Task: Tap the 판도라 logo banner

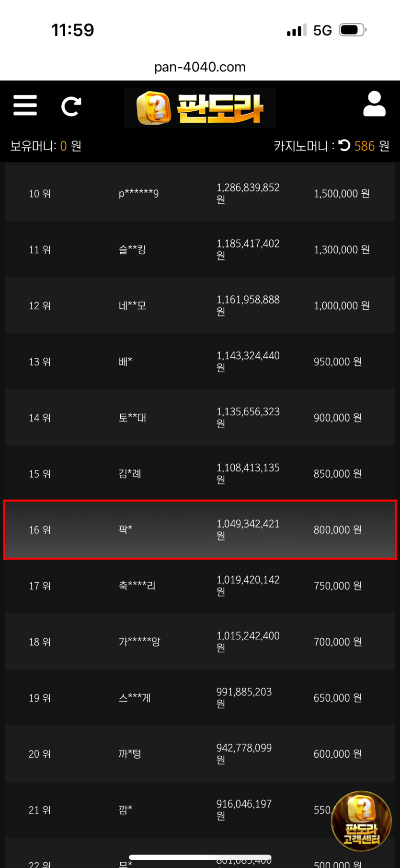Action: pyautogui.click(x=200, y=108)
